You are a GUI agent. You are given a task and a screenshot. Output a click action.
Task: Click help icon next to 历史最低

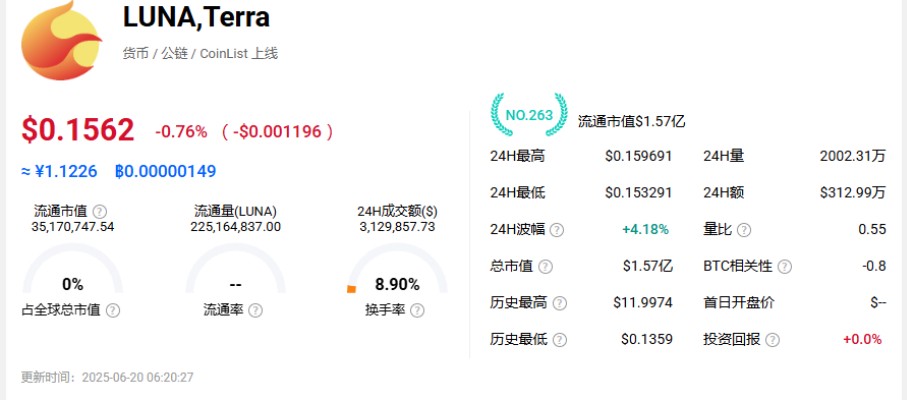point(559,339)
